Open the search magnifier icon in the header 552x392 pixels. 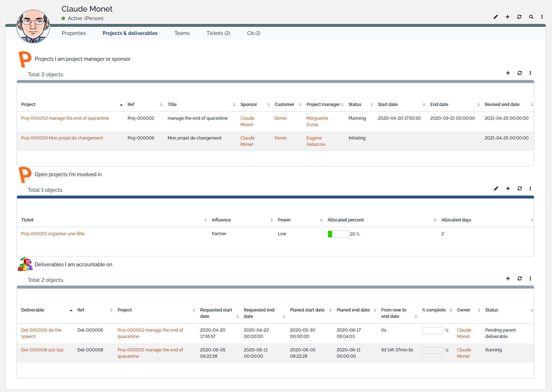pyautogui.click(x=531, y=17)
